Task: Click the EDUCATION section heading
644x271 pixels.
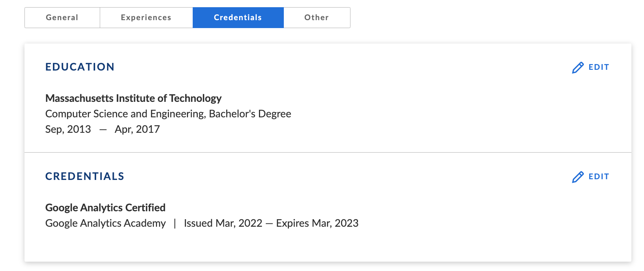Action: click(80, 67)
